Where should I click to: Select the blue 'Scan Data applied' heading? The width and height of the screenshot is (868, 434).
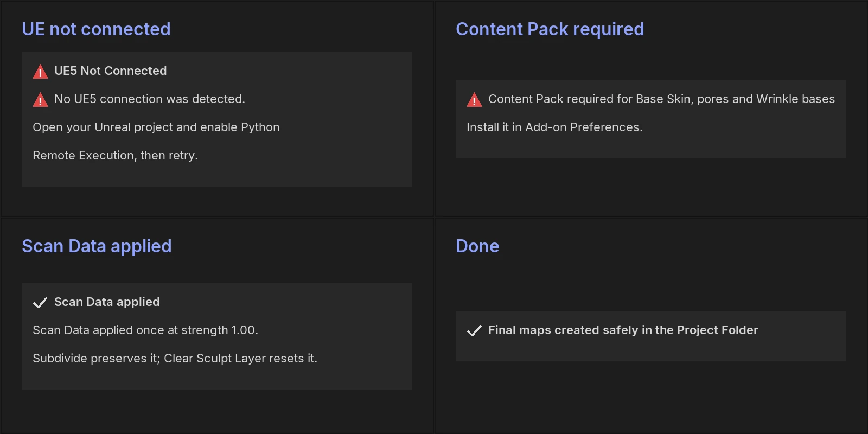pyautogui.click(x=97, y=246)
